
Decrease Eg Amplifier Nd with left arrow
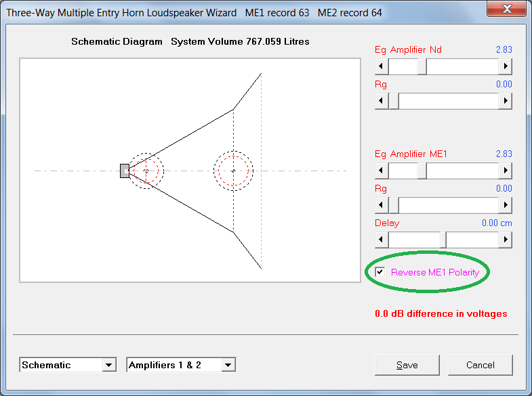point(382,66)
